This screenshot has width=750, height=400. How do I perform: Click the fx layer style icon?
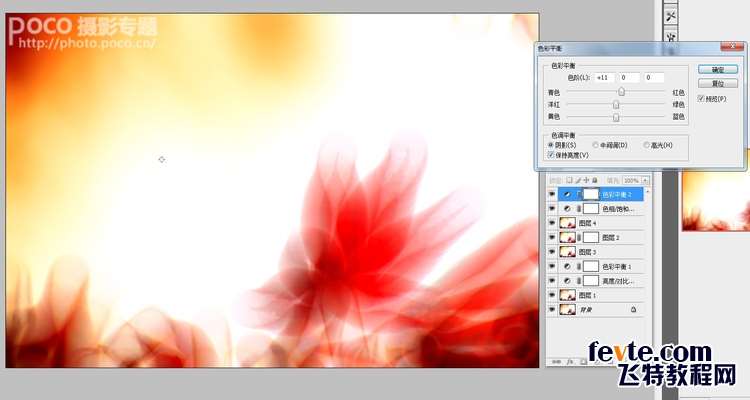pyautogui.click(x=571, y=362)
